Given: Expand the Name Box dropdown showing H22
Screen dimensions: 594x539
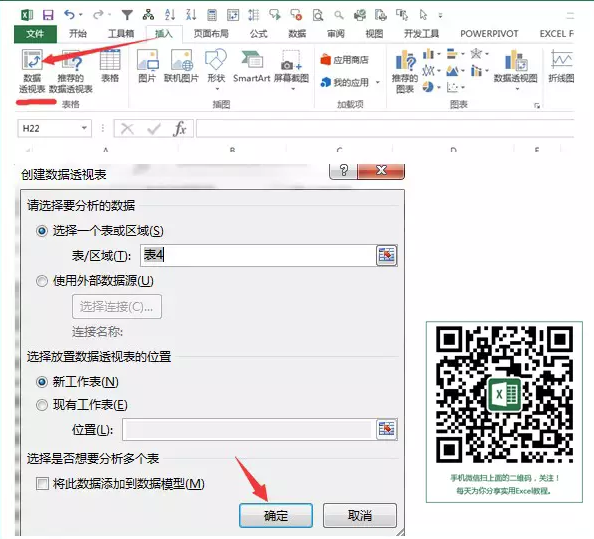Looking at the screenshot, I should click(84, 128).
